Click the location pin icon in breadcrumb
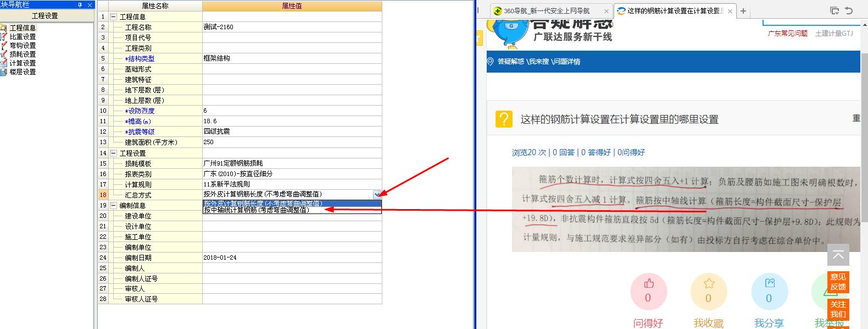The height and width of the screenshot is (329, 868). [x=491, y=62]
